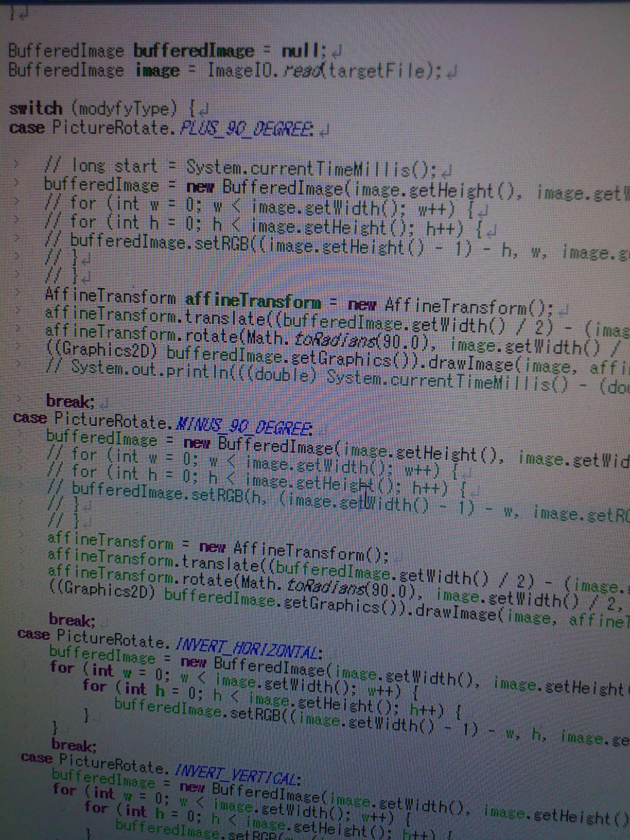Image resolution: width=630 pixels, height=840 pixels.
Task: Click the modyfyType variable in the switch statement
Action: (126, 109)
